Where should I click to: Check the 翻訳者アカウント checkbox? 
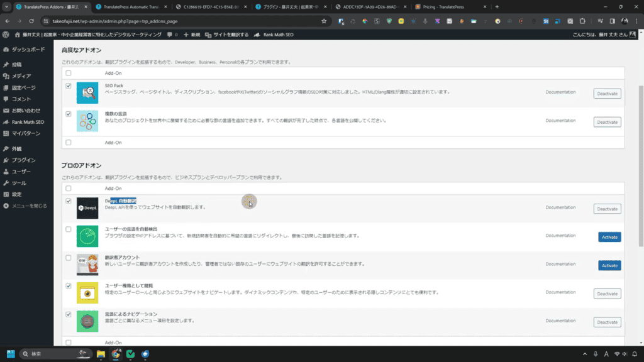click(x=69, y=258)
